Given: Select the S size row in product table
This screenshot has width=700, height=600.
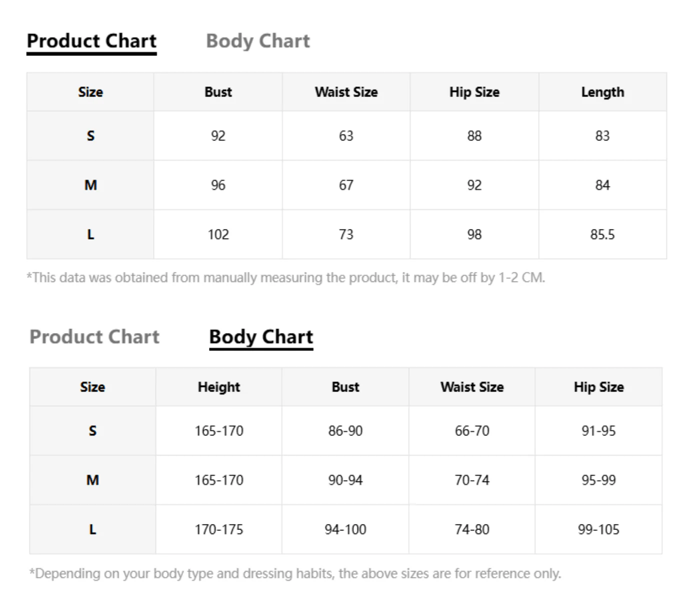Looking at the screenshot, I should (x=346, y=135).
